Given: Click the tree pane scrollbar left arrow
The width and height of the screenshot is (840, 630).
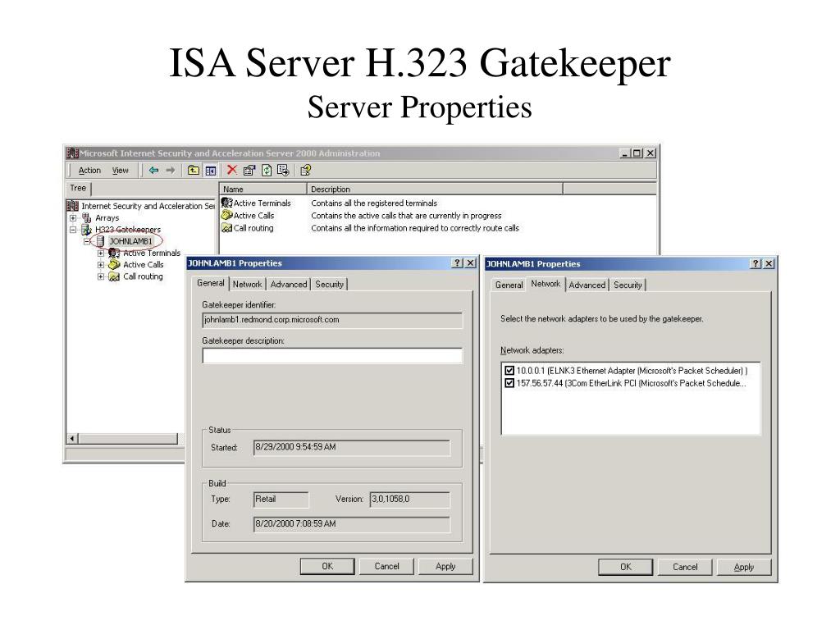Looking at the screenshot, I should coord(72,439).
